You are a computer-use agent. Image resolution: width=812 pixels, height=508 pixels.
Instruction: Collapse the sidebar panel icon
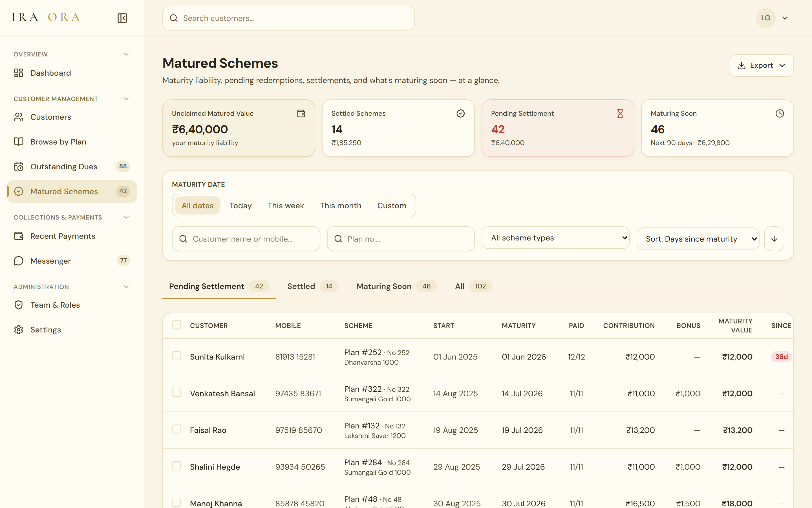pyautogui.click(x=122, y=18)
